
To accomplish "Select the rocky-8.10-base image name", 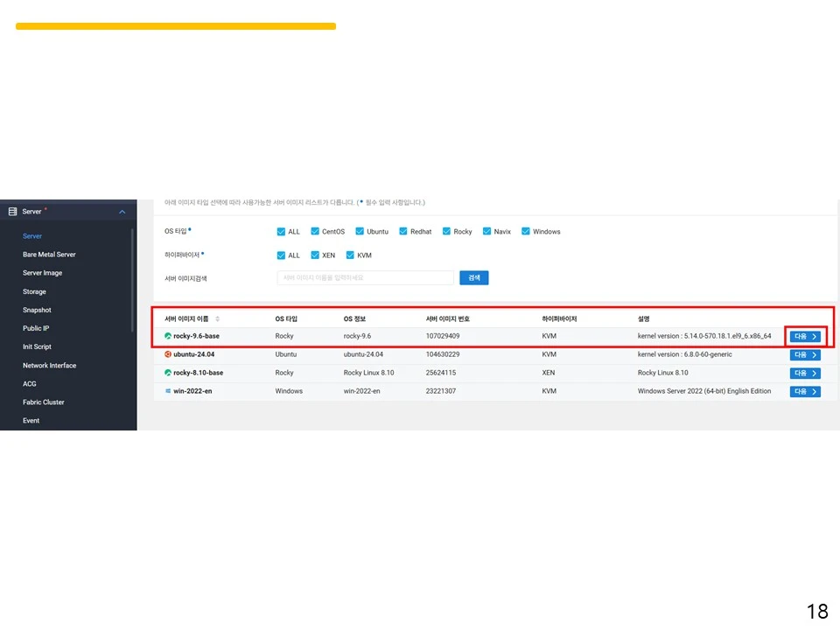I will tap(199, 373).
